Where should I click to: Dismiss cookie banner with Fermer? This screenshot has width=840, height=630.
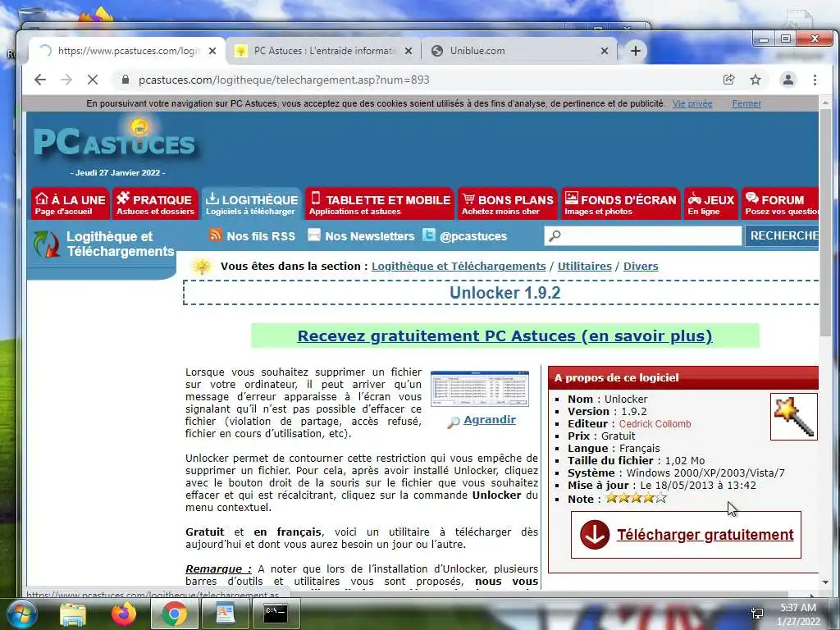click(746, 103)
